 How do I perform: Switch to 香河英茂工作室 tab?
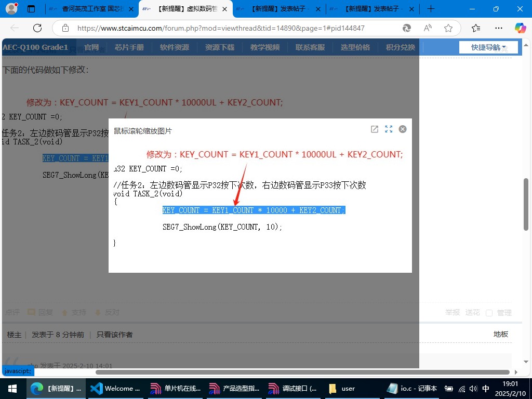[x=92, y=9]
